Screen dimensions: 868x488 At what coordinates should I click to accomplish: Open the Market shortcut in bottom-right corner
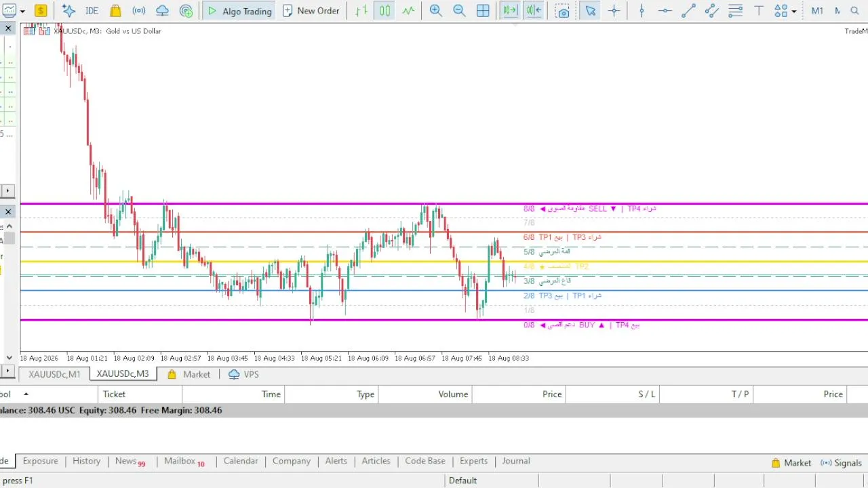tap(791, 463)
